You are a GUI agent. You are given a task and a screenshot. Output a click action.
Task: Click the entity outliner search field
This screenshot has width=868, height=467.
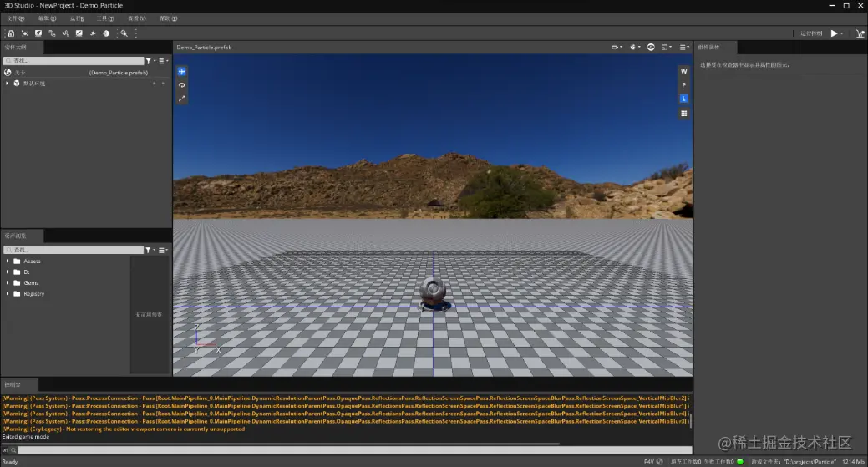click(x=74, y=61)
